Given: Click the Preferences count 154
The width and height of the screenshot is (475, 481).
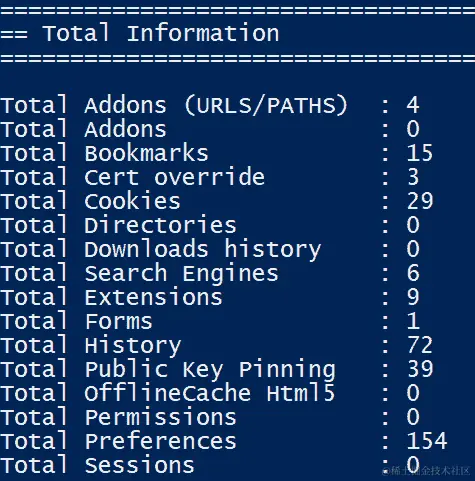Looking at the screenshot, I should click(x=427, y=441).
